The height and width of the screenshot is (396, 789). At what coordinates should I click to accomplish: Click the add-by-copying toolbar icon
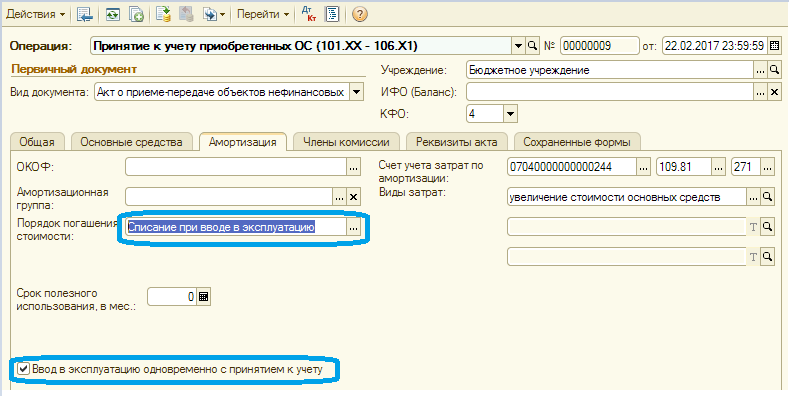point(136,15)
